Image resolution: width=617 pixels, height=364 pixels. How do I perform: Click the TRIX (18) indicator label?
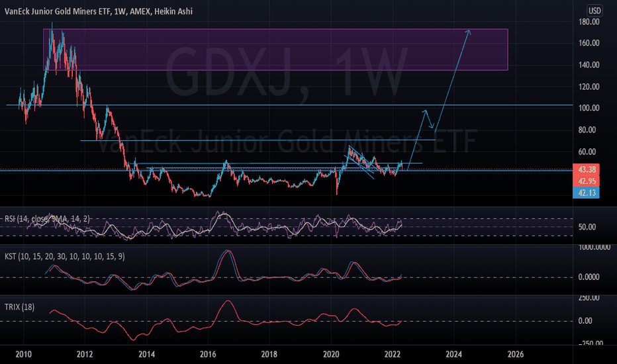tap(19, 307)
